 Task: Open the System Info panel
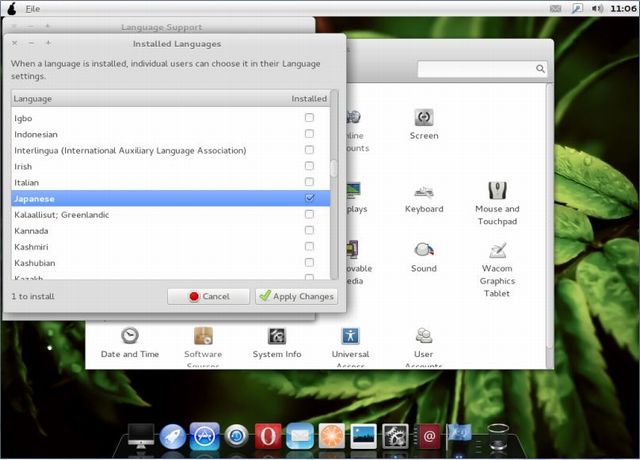(x=277, y=336)
